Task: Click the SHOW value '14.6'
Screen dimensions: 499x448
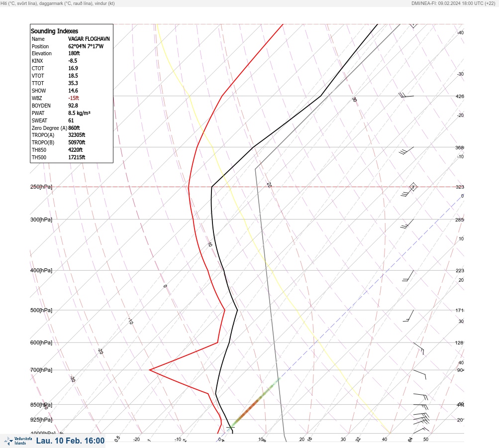Action: pos(73,91)
